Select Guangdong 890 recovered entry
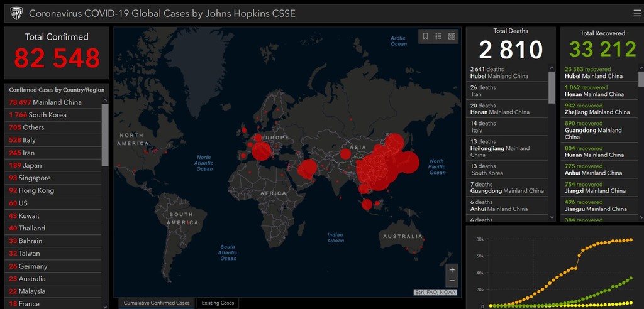Viewport: 644px width, 309px height. click(x=599, y=130)
